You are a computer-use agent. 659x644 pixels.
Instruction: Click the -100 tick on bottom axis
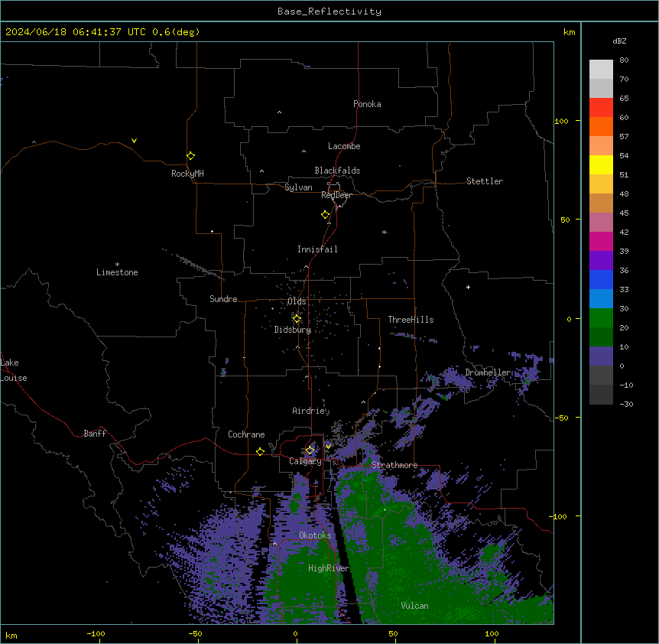96,633
